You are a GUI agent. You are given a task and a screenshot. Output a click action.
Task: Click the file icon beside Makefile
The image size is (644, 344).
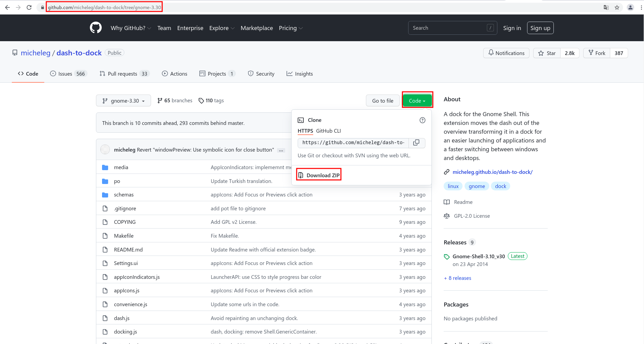pos(105,236)
